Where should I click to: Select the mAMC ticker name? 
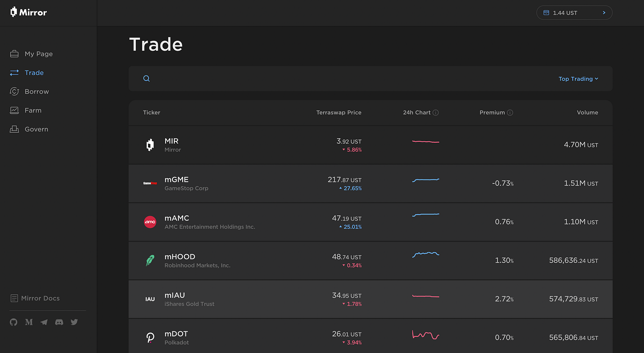tap(177, 218)
